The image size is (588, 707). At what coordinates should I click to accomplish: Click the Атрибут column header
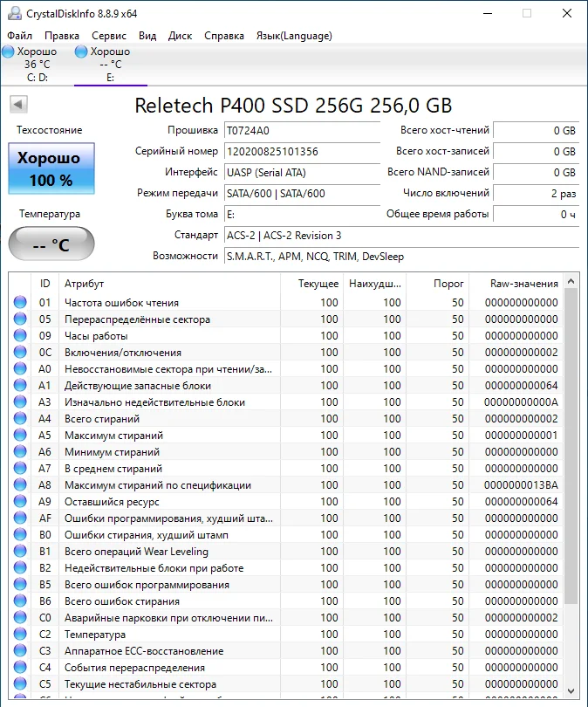click(169, 284)
